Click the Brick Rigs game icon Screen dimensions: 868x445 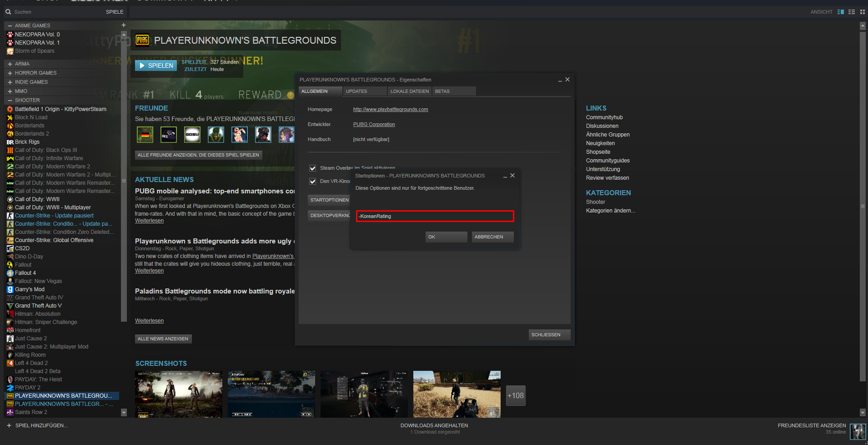[10, 142]
